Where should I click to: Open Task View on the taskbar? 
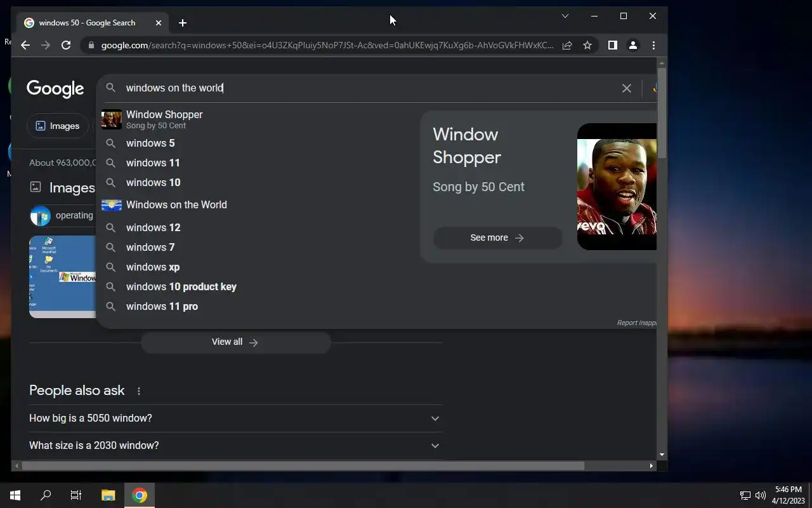(76, 495)
